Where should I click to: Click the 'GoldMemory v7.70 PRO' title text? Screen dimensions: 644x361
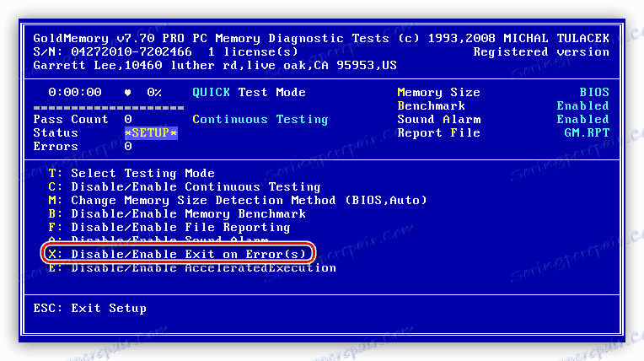(x=109, y=38)
